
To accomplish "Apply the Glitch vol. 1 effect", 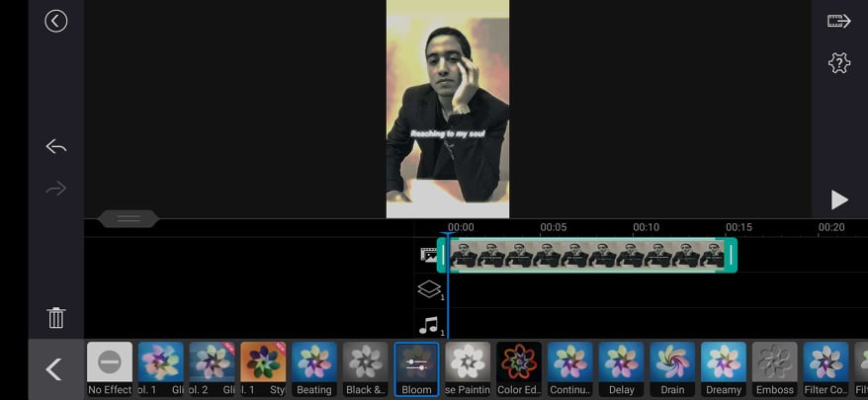I will pos(160,369).
